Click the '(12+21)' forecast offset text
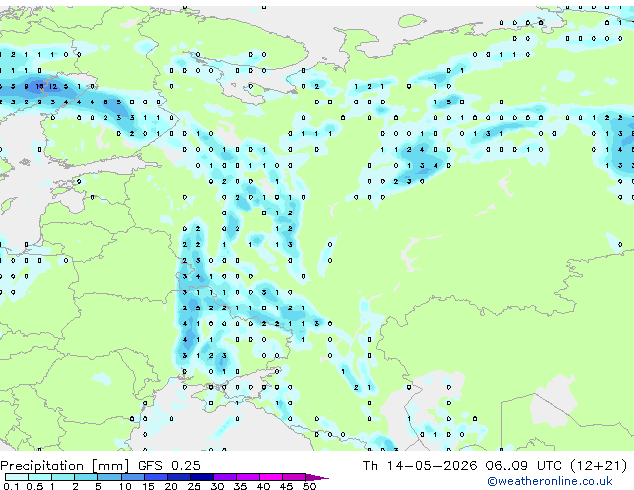Screen dimensions: 634x490 pyautogui.click(x=598, y=466)
